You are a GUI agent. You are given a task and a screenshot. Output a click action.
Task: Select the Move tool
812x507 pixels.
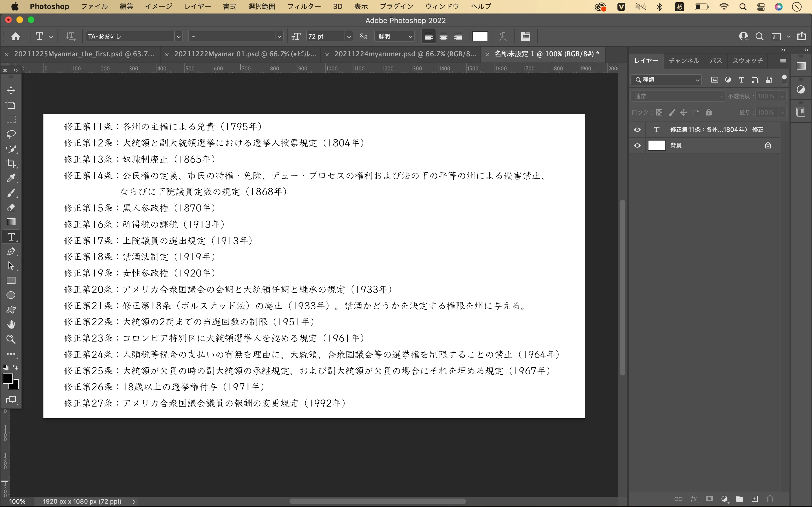[x=11, y=90]
